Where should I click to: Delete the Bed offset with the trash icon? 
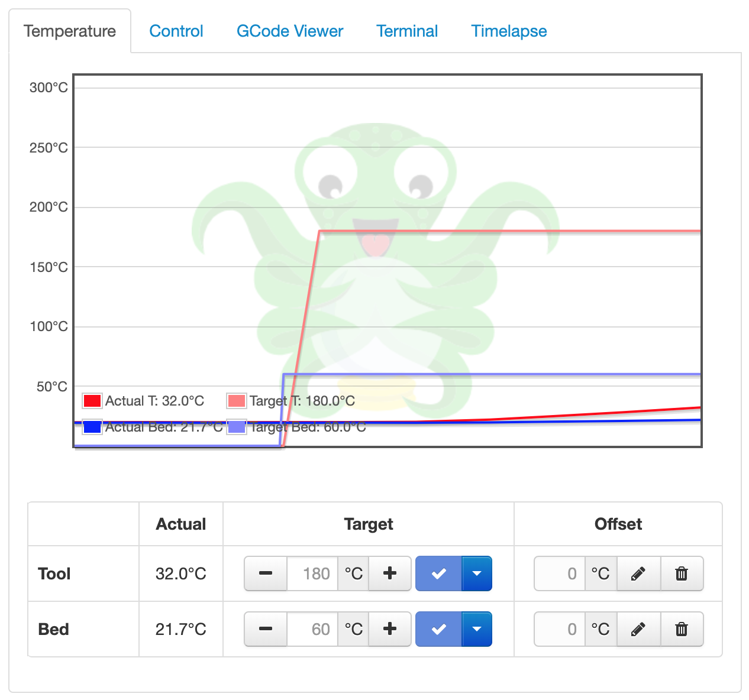tap(682, 629)
